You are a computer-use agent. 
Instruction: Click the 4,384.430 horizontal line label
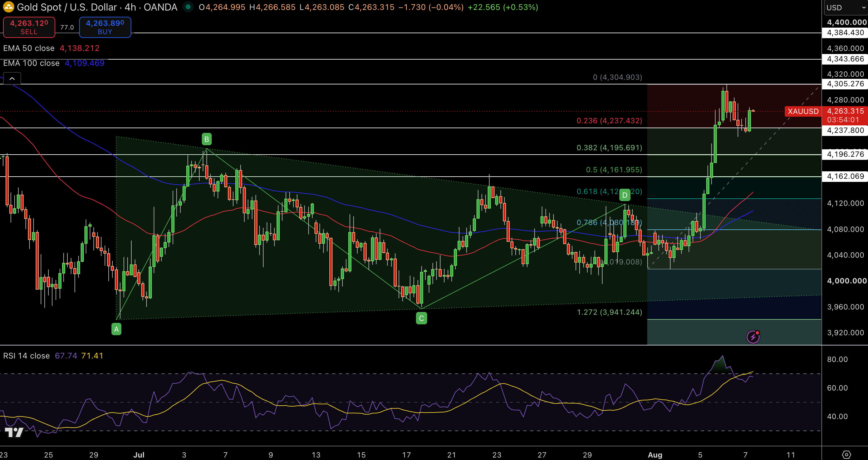pos(845,33)
